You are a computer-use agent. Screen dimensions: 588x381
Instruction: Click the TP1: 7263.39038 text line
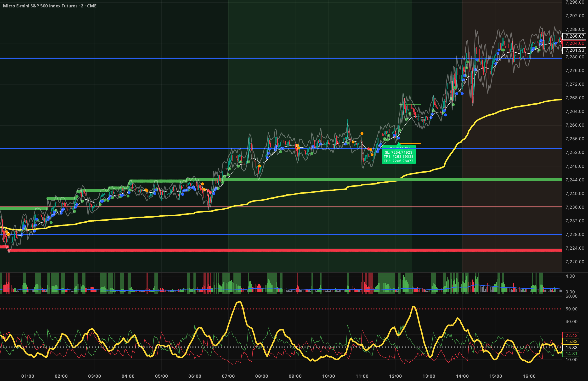click(x=399, y=157)
